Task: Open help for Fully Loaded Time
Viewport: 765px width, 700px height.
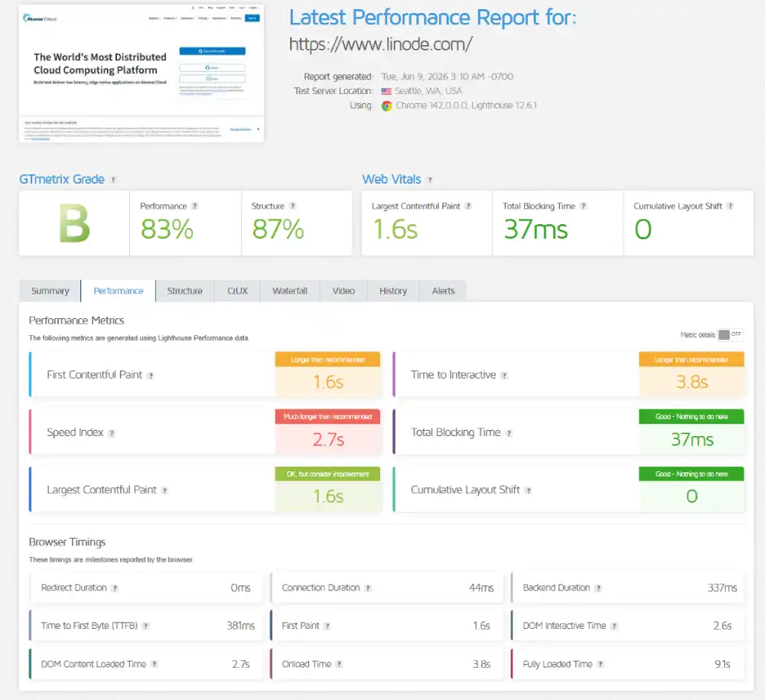Action: click(601, 664)
